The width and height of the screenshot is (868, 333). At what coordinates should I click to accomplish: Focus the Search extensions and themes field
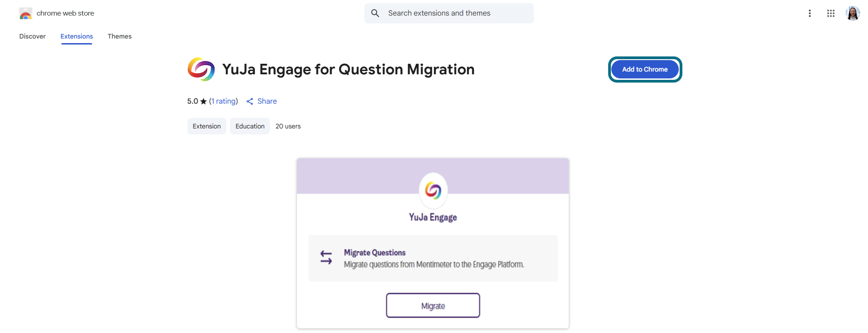click(449, 13)
